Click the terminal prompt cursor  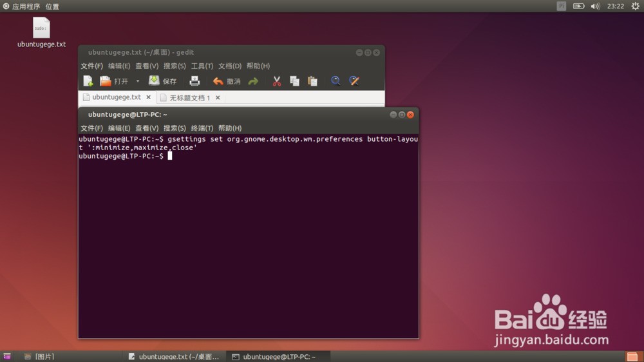[x=169, y=156]
